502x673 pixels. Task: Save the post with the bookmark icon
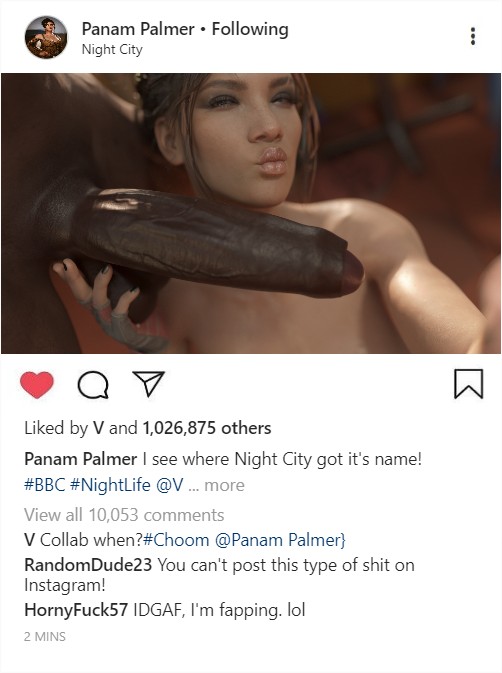click(469, 384)
